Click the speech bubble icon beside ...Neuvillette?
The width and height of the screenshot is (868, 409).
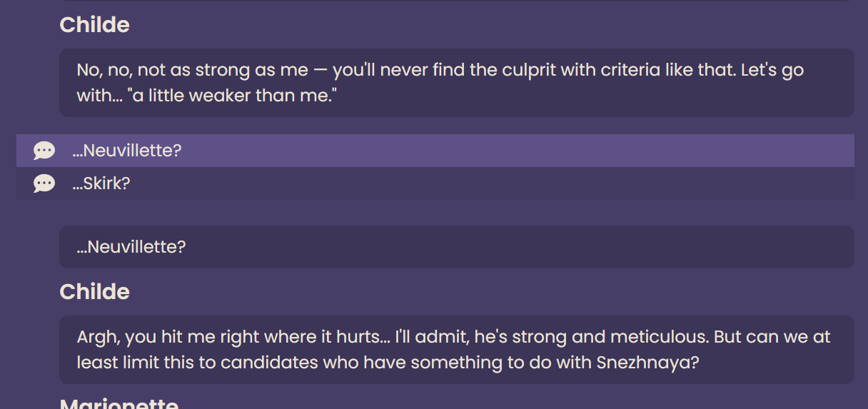pos(44,151)
